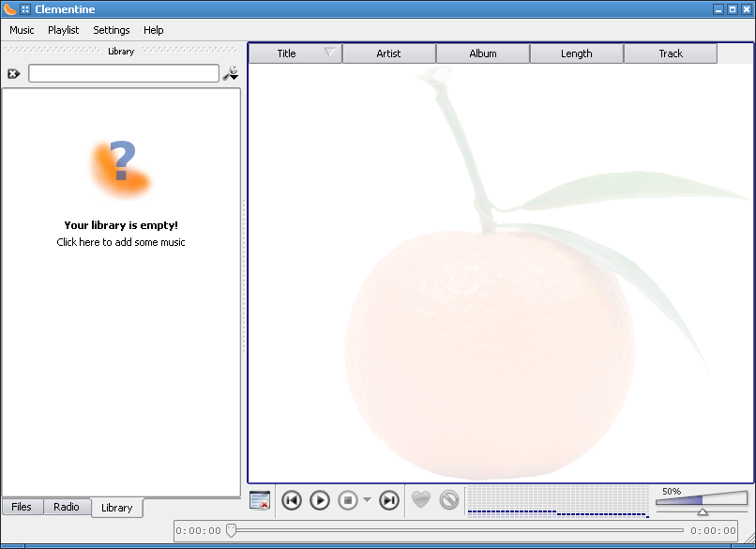Click the Library panel header title
This screenshot has height=549, width=756.
pos(121,51)
